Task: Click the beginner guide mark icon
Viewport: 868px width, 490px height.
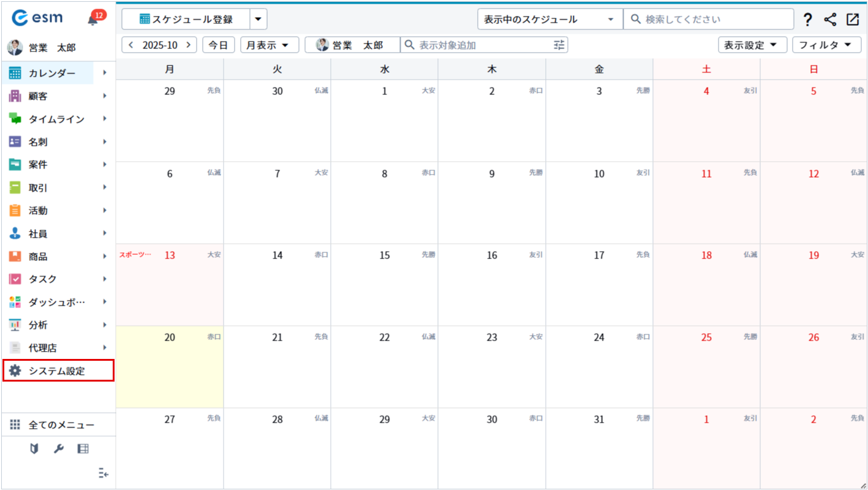Action: point(34,449)
